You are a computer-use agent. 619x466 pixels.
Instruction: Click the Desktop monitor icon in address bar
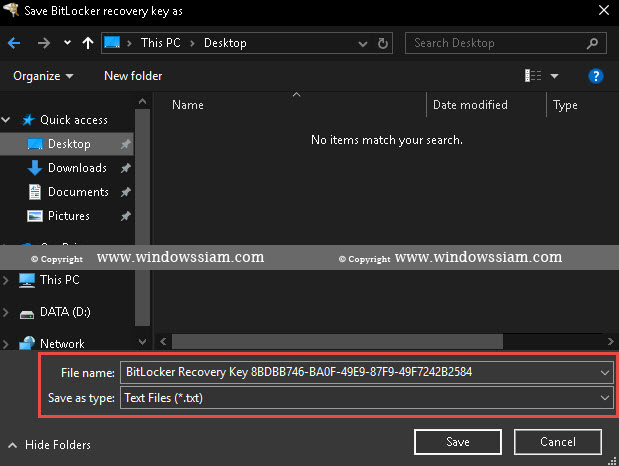click(x=112, y=42)
